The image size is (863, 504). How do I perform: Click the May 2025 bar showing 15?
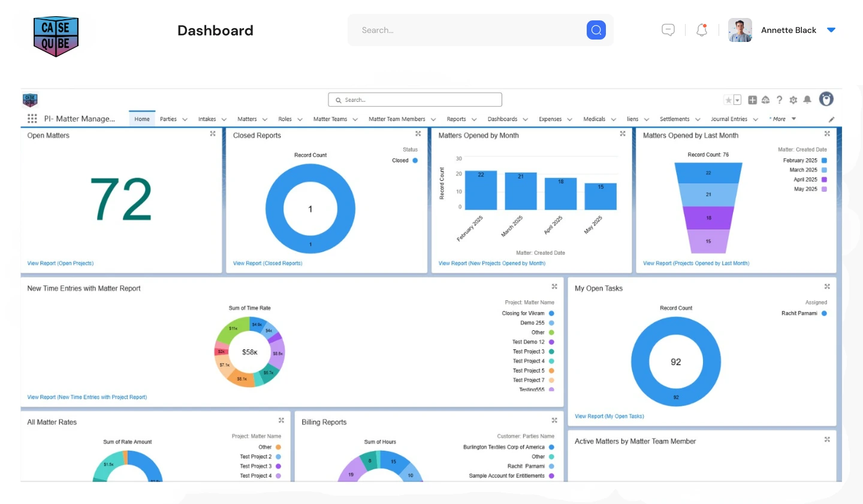601,197
